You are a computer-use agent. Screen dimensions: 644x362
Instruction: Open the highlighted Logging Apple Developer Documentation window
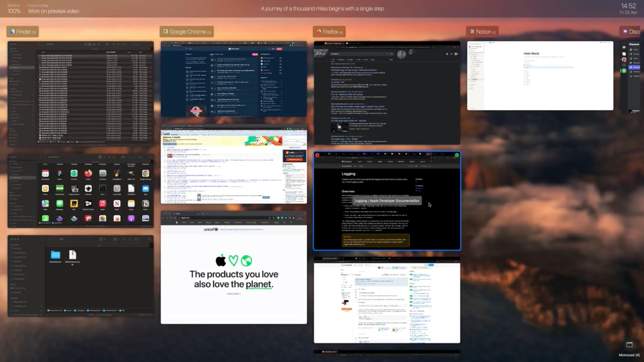[x=387, y=202]
